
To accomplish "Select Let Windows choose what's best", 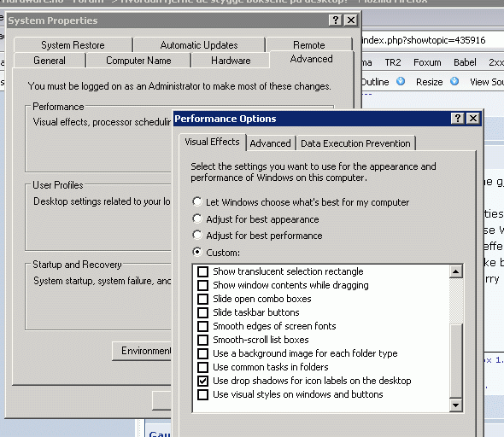I will pyautogui.click(x=197, y=201).
